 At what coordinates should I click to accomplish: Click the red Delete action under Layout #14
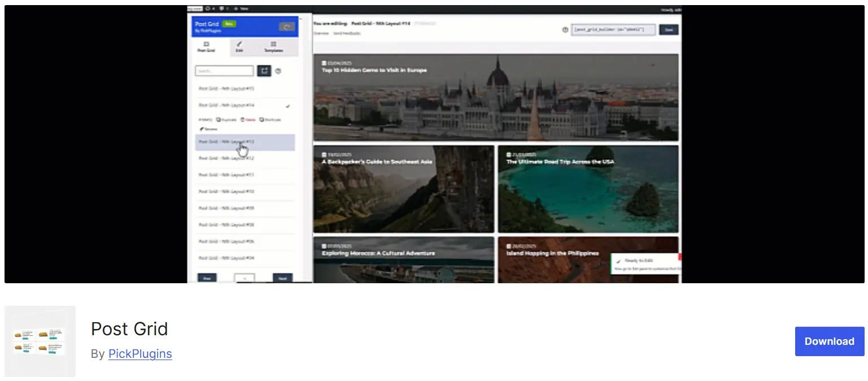point(248,120)
